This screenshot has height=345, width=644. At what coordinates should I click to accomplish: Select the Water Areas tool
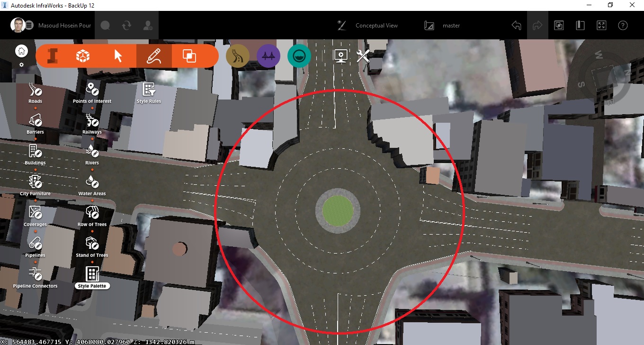coord(92,183)
